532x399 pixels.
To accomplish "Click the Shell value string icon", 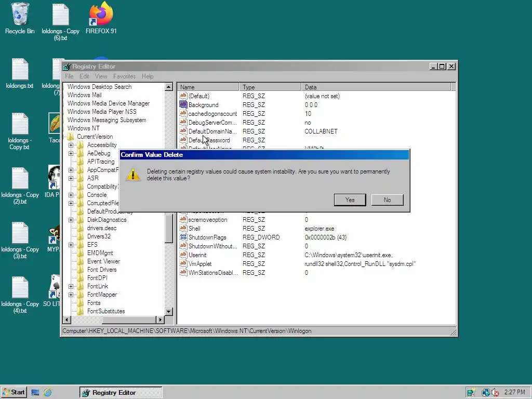I will (x=183, y=228).
